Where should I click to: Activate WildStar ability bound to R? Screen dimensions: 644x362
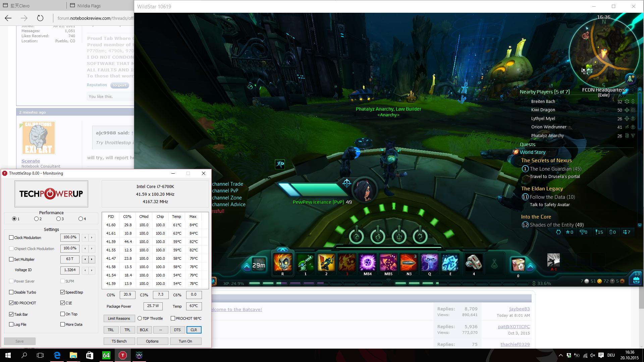tap(282, 262)
